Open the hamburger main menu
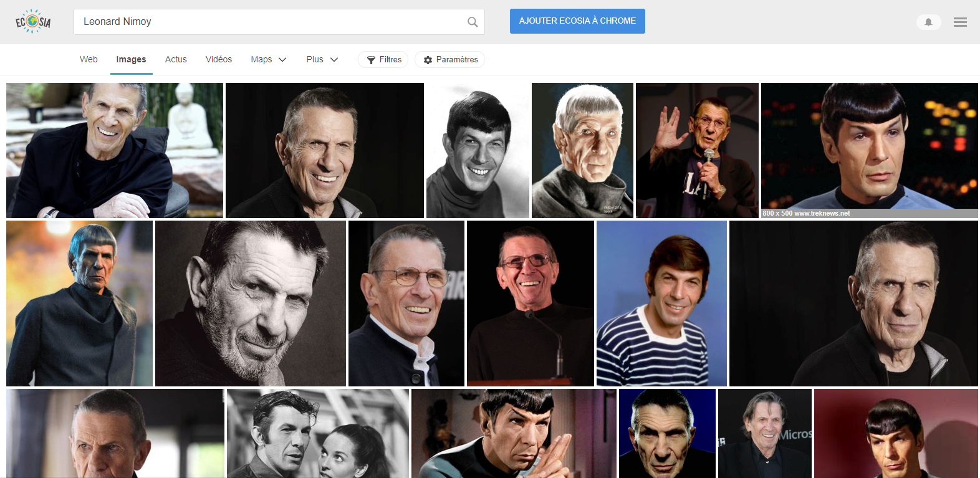The width and height of the screenshot is (980, 478). tap(960, 22)
